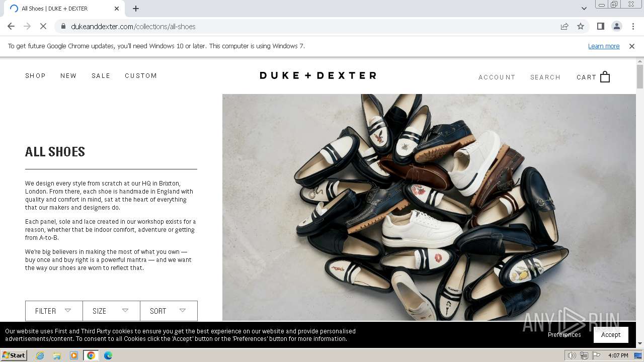Open the network tray icon

584,355
